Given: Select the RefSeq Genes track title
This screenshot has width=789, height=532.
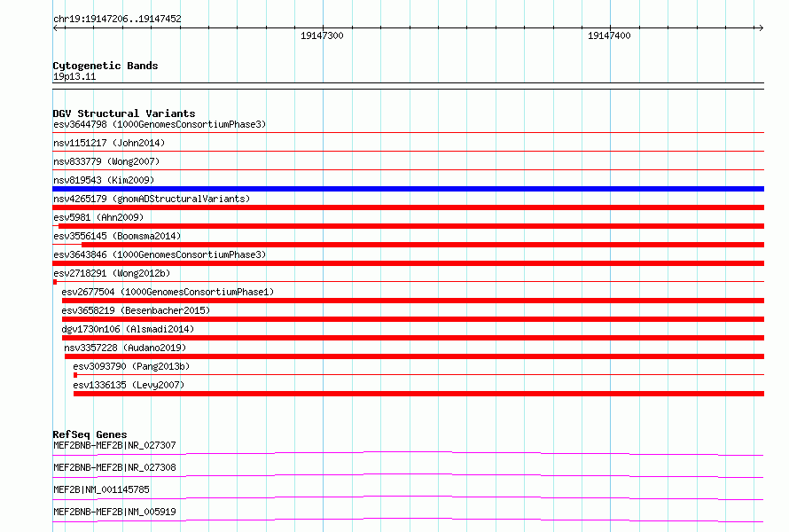Looking at the screenshot, I should point(90,434).
